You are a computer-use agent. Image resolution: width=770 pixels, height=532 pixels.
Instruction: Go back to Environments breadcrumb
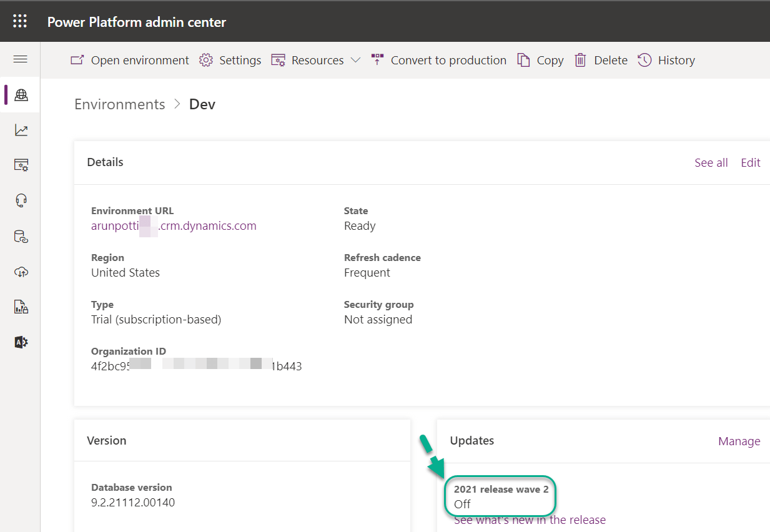point(120,104)
